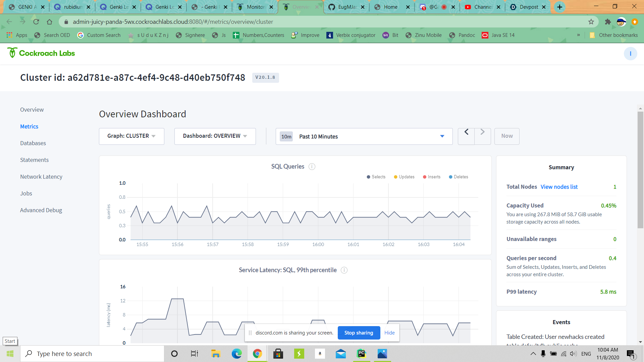This screenshot has width=644, height=362.
Task: Open the Graph: CLUSTER dropdown
Action: (131, 136)
